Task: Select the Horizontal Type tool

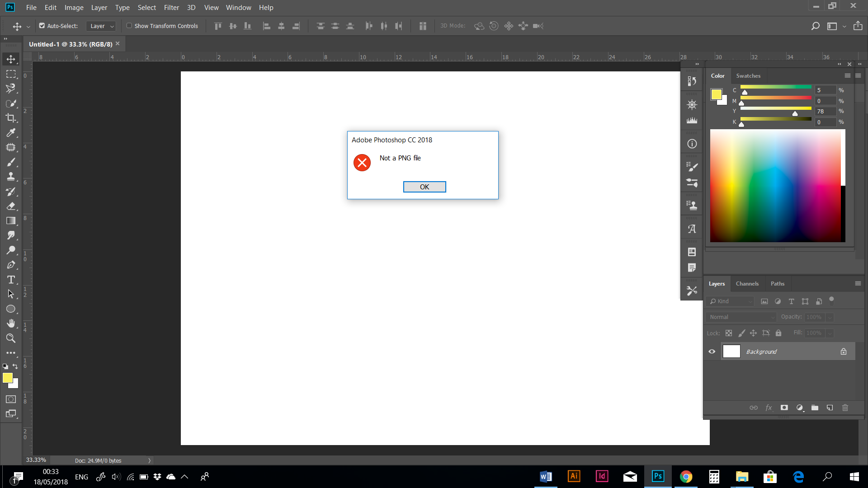Action: tap(11, 280)
